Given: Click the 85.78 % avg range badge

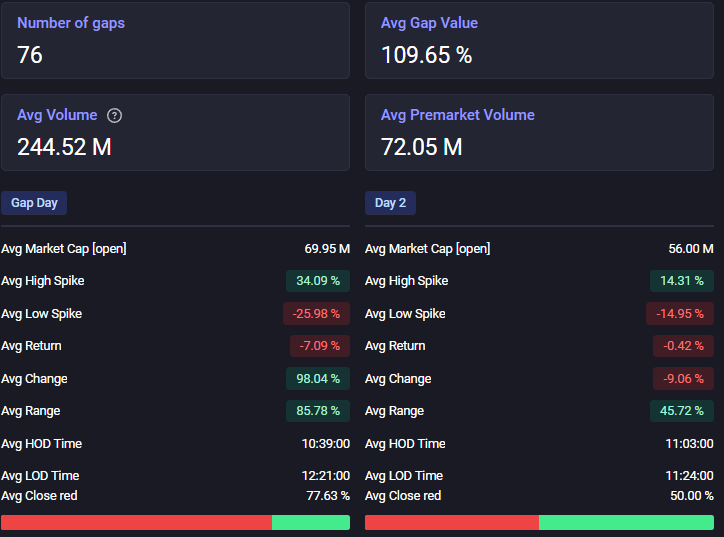Looking at the screenshot, I should click(x=318, y=411).
